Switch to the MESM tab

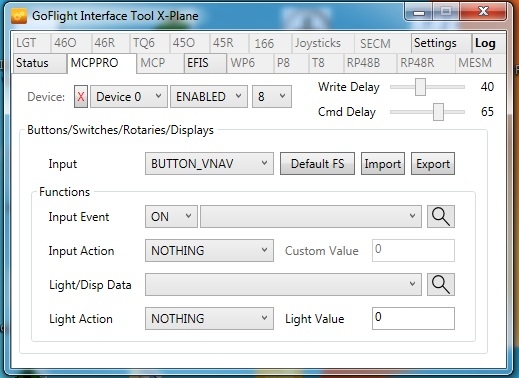coord(480,63)
